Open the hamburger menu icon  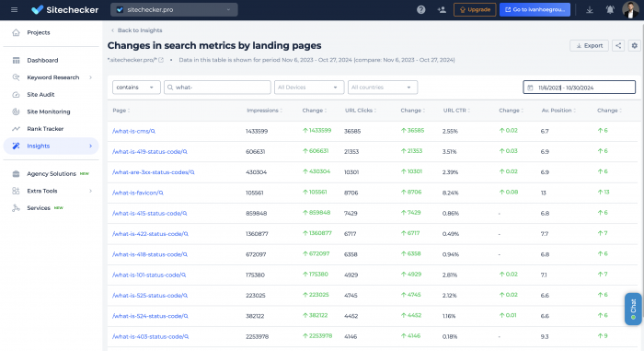click(x=15, y=9)
